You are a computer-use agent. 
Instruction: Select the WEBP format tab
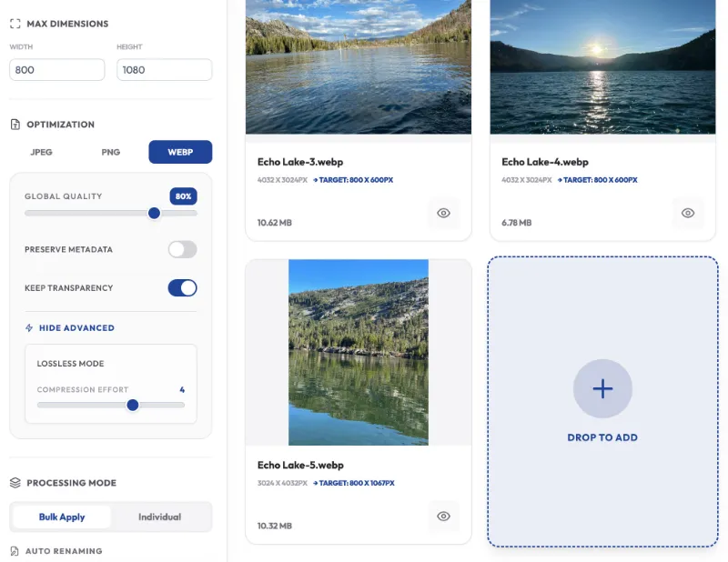tap(180, 152)
